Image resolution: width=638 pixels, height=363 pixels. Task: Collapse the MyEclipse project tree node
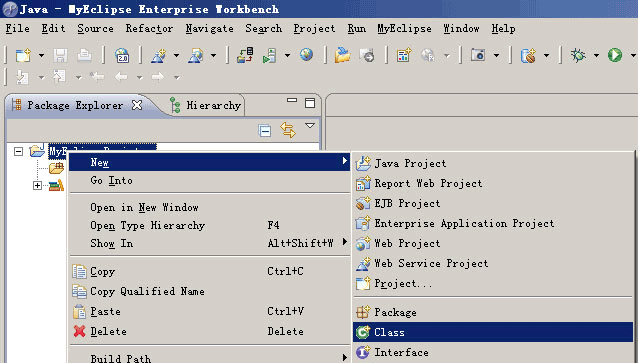point(18,151)
